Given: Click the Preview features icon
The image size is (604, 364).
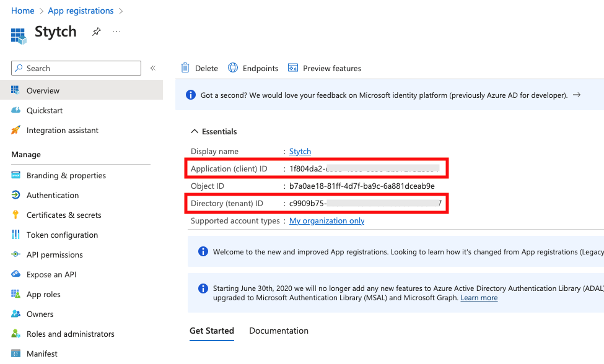Looking at the screenshot, I should 293,67.
